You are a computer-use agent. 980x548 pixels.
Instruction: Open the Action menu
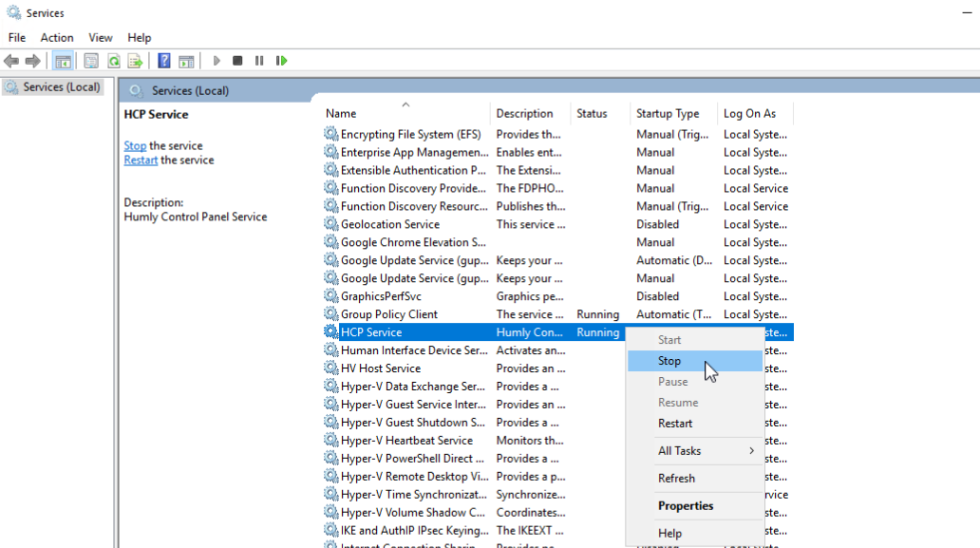point(57,37)
